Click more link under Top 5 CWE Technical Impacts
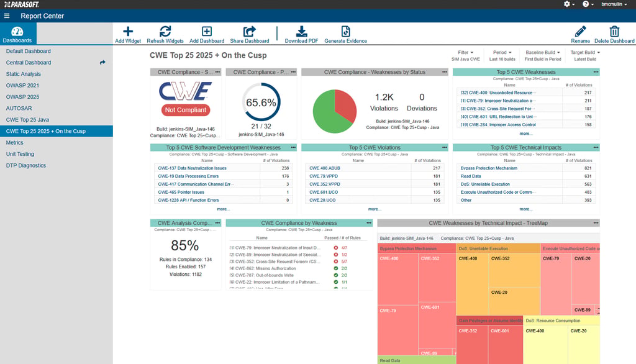Viewport: 636px width, 364px height. (525, 209)
